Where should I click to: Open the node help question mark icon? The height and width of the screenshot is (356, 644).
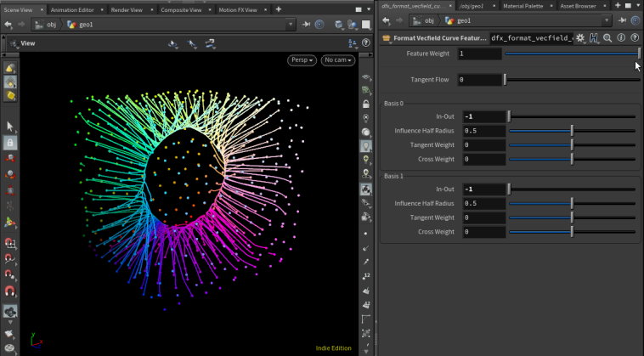[x=635, y=38]
